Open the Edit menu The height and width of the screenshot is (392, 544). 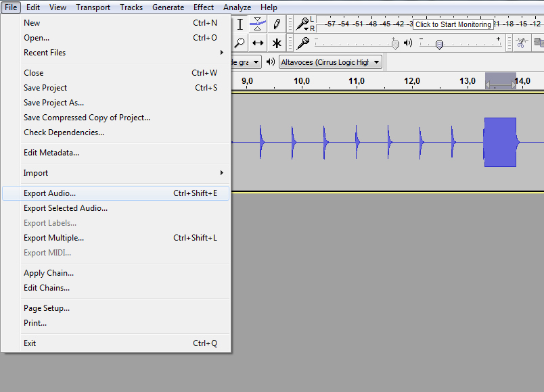(33, 7)
